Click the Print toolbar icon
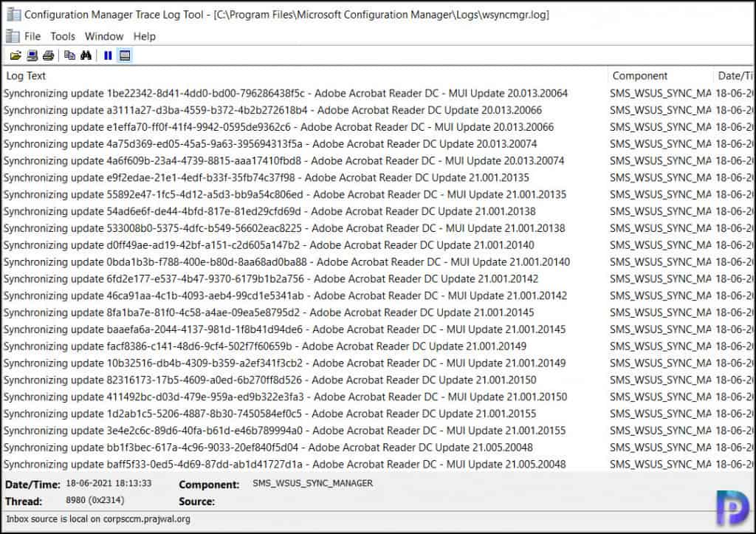Viewport: 756px width, 534px height. point(48,56)
